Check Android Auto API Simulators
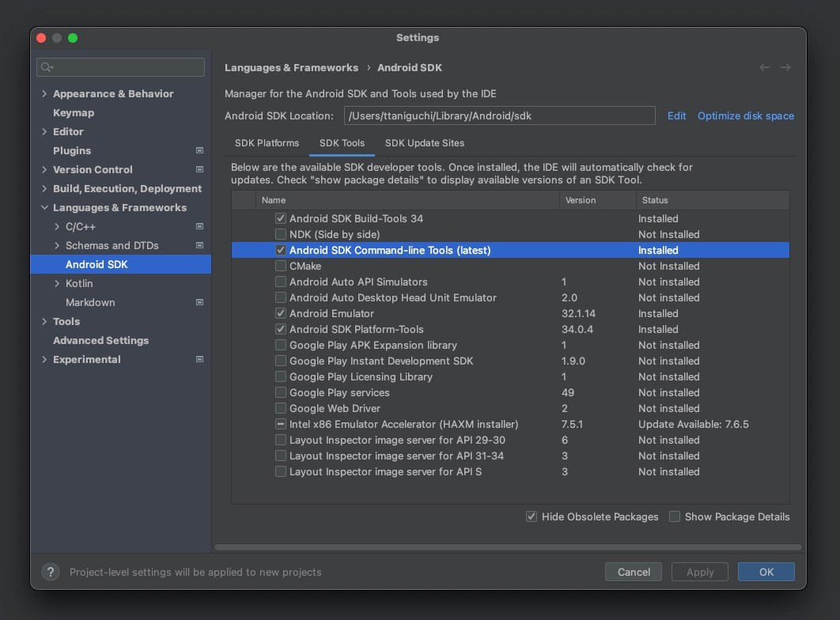840x620 pixels. 280,282
